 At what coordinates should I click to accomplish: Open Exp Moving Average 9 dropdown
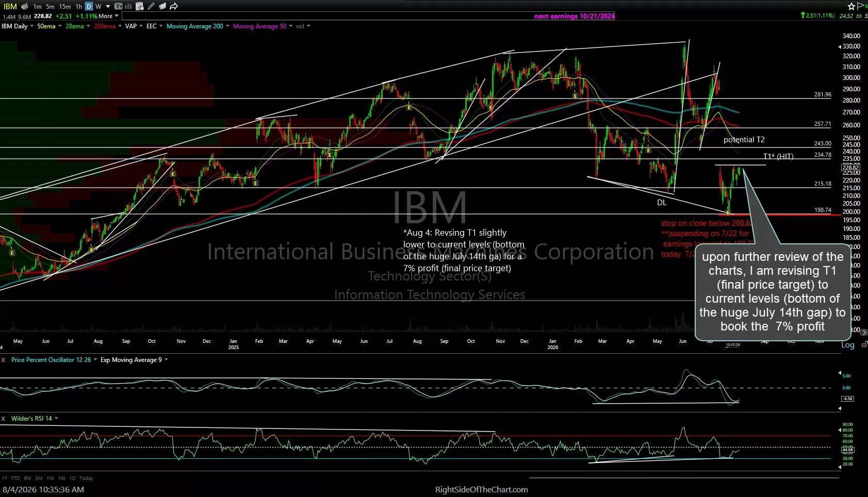point(166,359)
